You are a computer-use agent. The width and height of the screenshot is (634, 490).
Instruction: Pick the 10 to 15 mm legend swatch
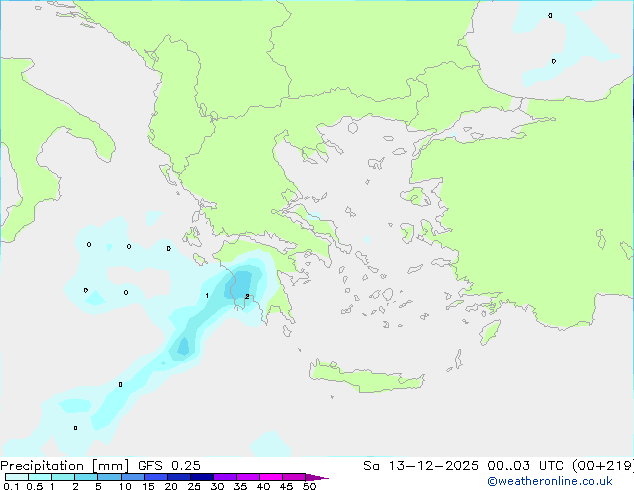coord(132,477)
